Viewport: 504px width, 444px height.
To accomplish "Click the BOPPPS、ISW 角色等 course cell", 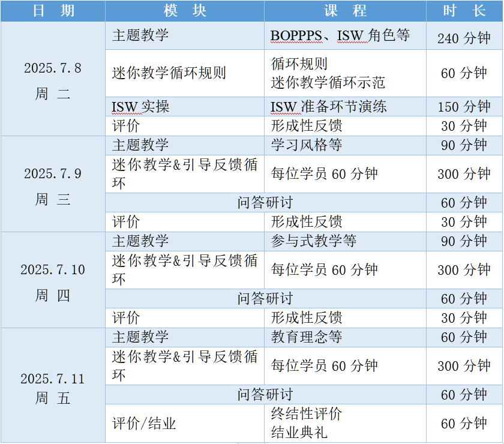I will coord(345,35).
